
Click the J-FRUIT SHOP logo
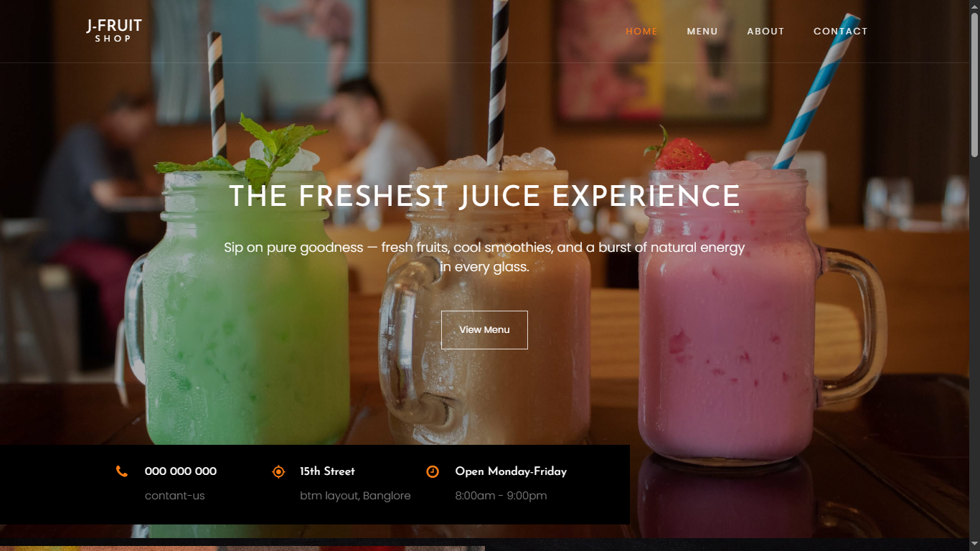114,31
